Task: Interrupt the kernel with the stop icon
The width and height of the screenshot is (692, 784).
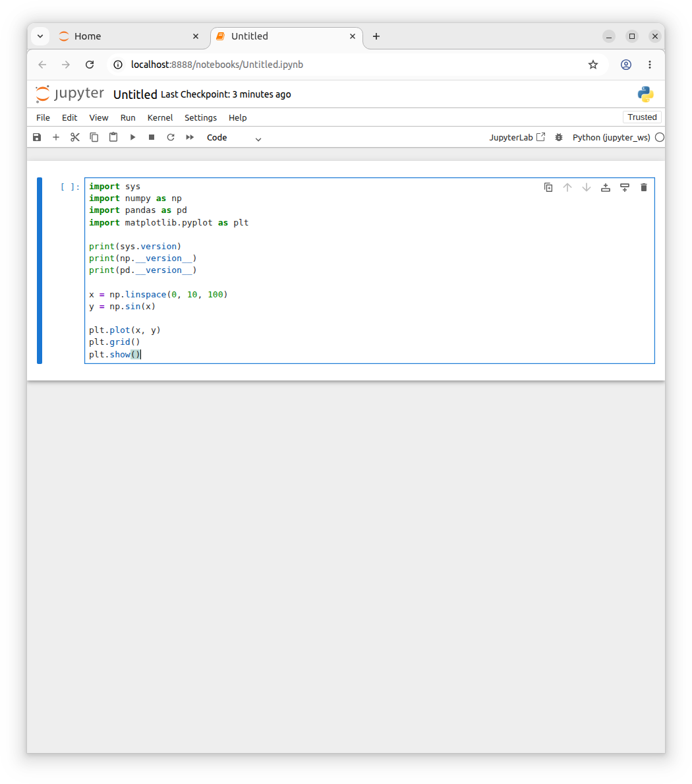Action: [x=152, y=137]
